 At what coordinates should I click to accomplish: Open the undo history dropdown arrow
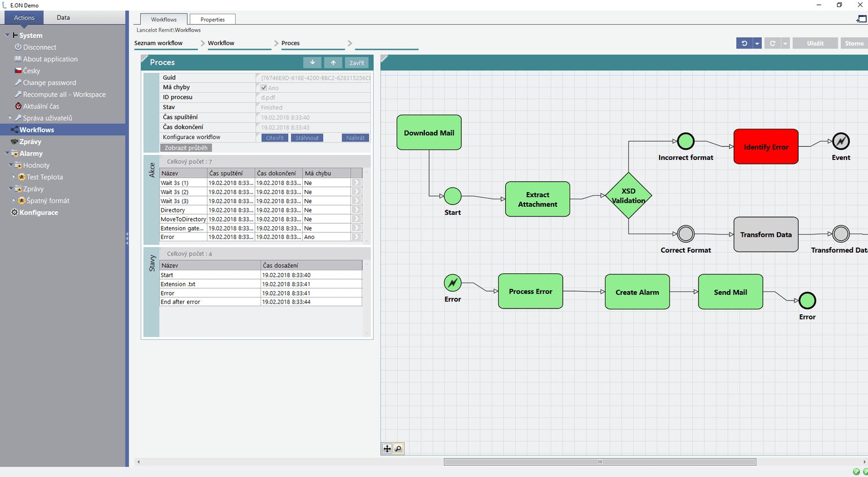click(757, 44)
